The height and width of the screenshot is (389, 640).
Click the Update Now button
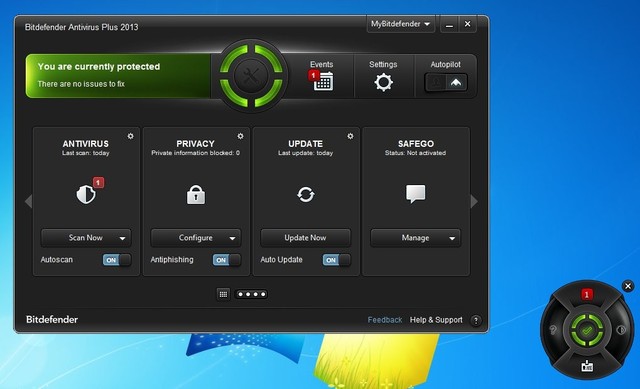click(x=305, y=238)
